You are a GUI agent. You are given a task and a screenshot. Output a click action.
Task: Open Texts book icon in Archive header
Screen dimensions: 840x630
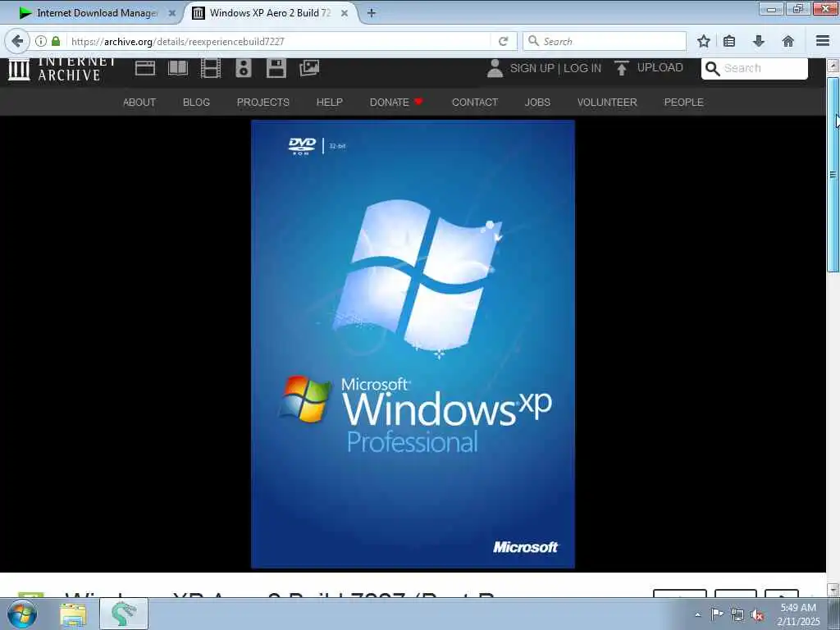[x=178, y=68]
